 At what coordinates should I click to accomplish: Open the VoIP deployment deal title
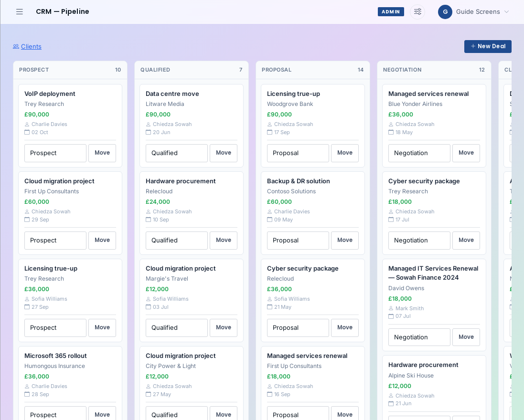pos(50,94)
